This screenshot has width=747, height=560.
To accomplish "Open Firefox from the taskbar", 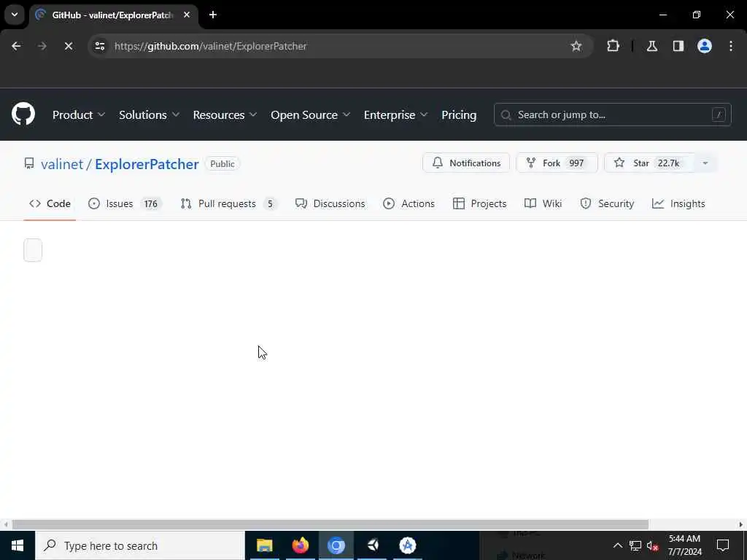I will click(x=300, y=545).
